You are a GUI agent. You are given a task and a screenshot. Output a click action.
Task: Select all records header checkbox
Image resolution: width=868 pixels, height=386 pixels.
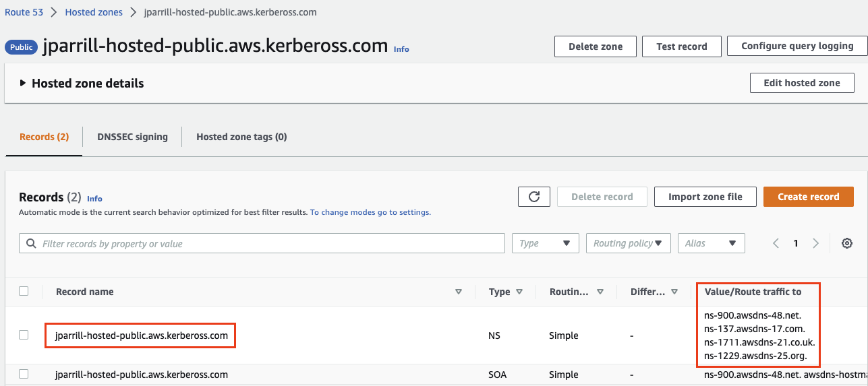[x=24, y=291]
